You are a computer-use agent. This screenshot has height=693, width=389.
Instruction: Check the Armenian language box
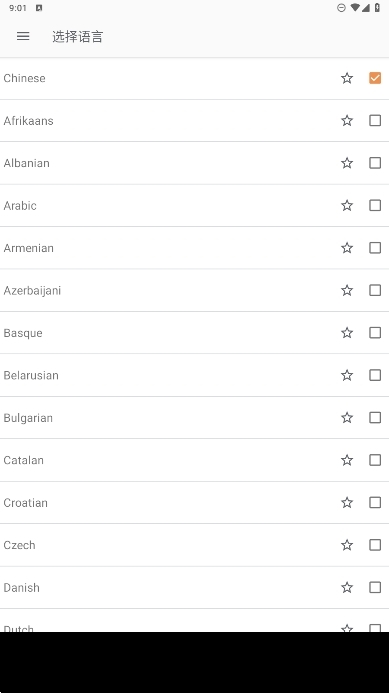point(375,248)
